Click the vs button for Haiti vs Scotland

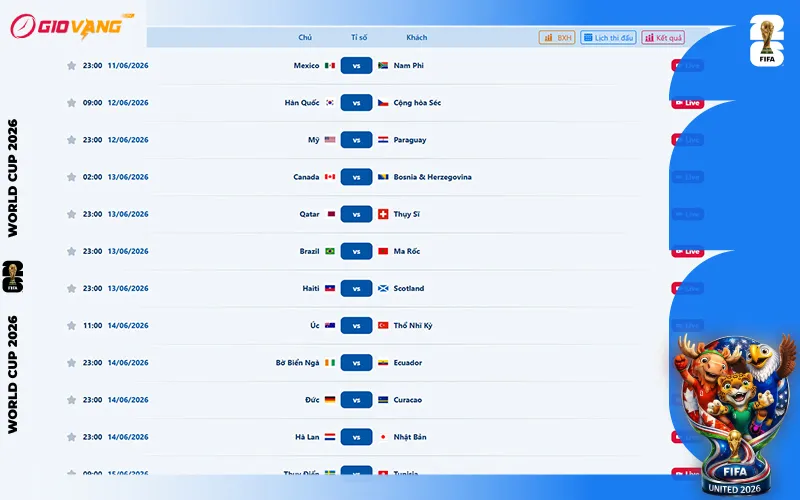pyautogui.click(x=356, y=289)
